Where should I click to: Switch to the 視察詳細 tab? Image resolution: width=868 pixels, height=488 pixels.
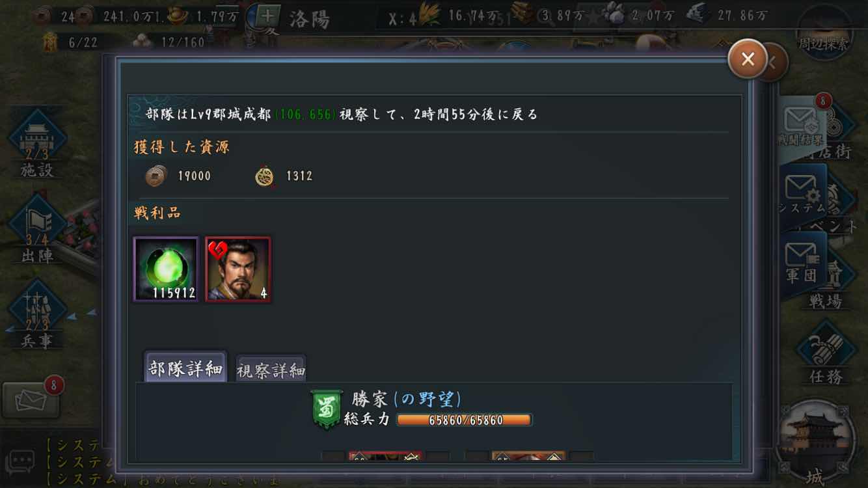pyautogui.click(x=271, y=370)
